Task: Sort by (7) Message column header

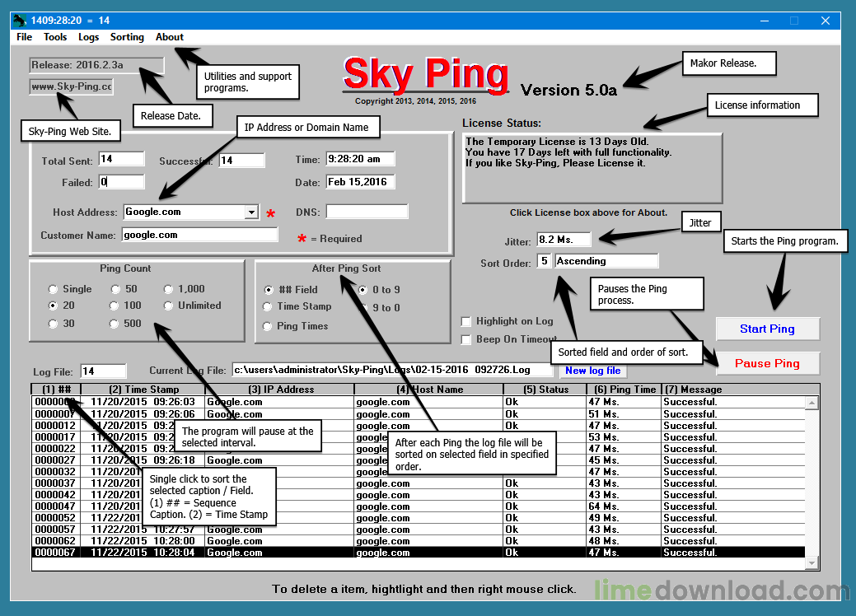Action: tap(741, 390)
